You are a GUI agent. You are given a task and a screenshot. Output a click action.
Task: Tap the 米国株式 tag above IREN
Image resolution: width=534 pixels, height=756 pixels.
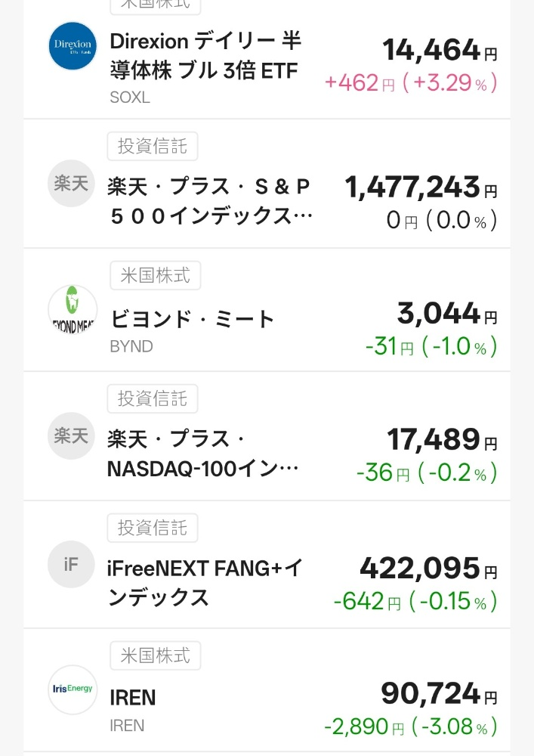[156, 654]
